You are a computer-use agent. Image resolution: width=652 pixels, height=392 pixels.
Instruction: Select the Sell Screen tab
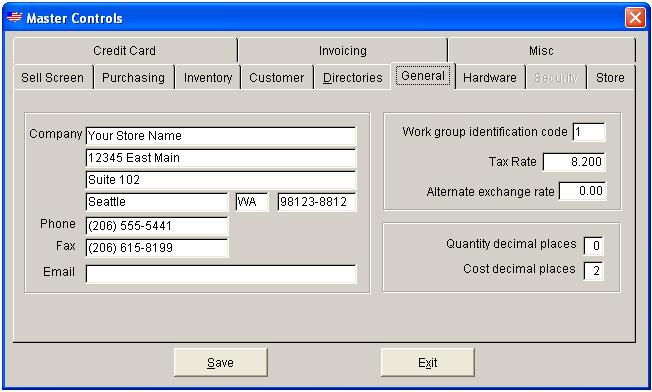tap(53, 78)
